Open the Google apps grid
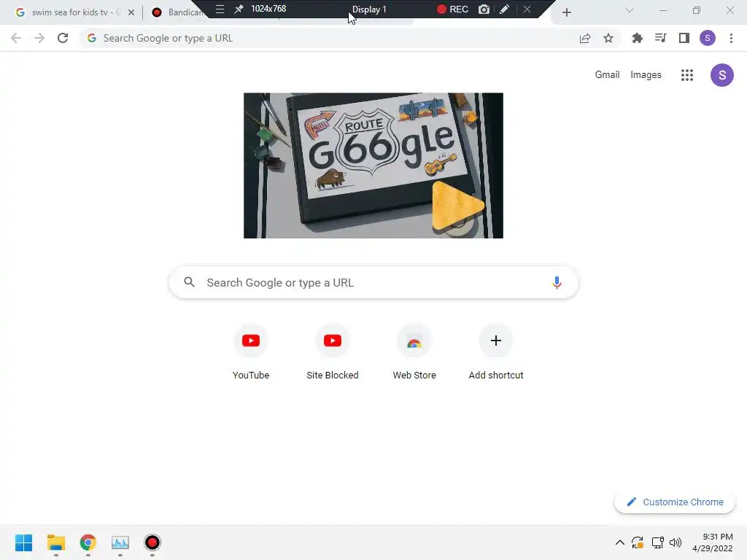Viewport: 747px width, 560px height. [687, 75]
